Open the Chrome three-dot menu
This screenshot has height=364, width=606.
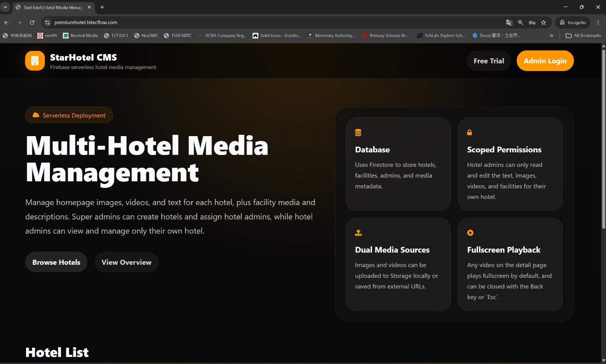(598, 22)
